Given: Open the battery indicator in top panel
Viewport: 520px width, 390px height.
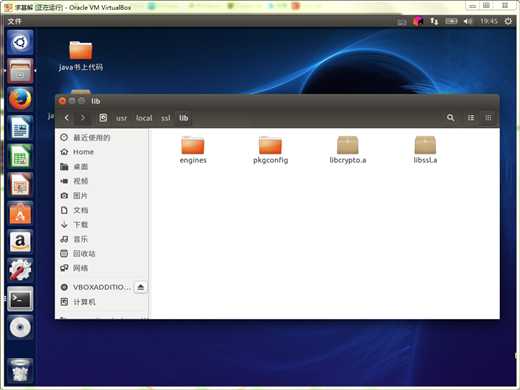Looking at the screenshot, I should coord(451,21).
